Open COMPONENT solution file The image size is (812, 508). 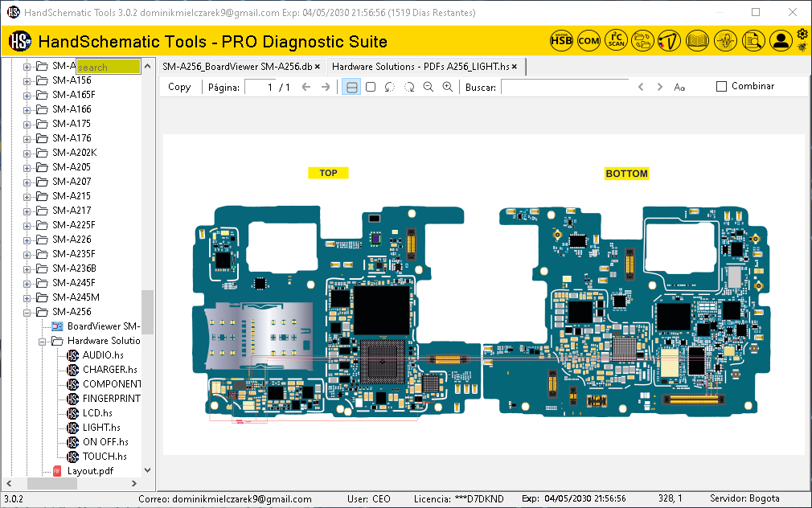[x=111, y=384]
